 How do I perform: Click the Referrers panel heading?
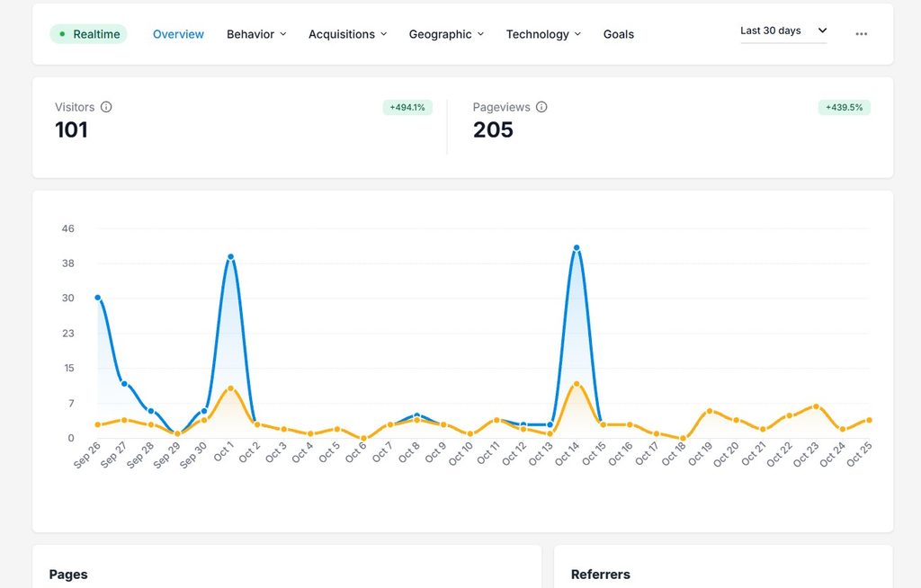pos(600,575)
